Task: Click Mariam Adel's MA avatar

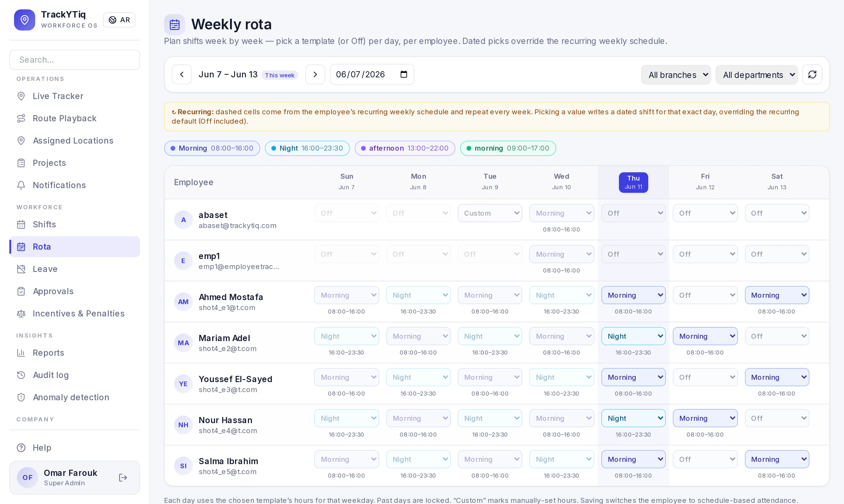Action: click(183, 343)
